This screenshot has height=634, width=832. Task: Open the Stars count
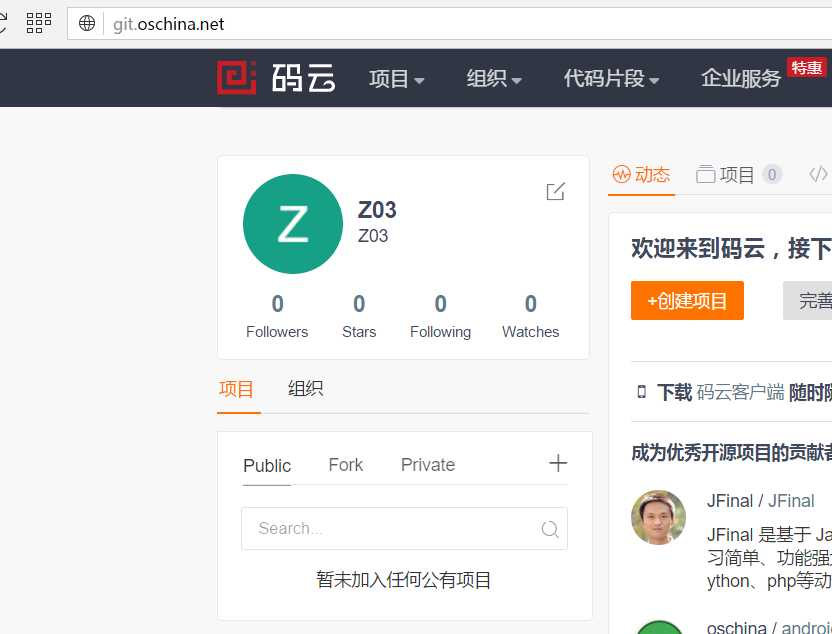click(359, 316)
